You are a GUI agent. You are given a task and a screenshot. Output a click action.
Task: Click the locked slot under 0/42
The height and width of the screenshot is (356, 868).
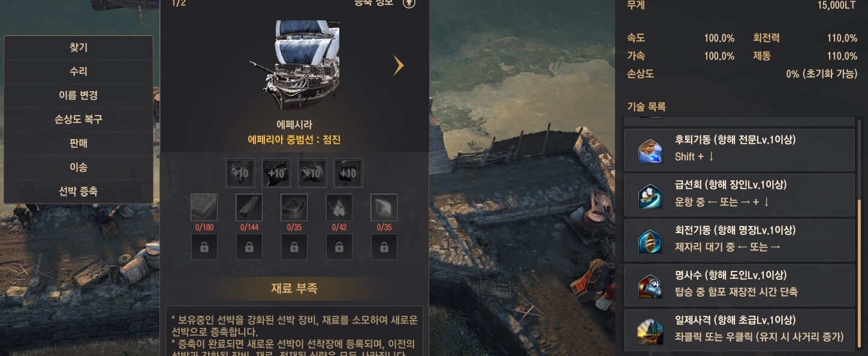339,247
